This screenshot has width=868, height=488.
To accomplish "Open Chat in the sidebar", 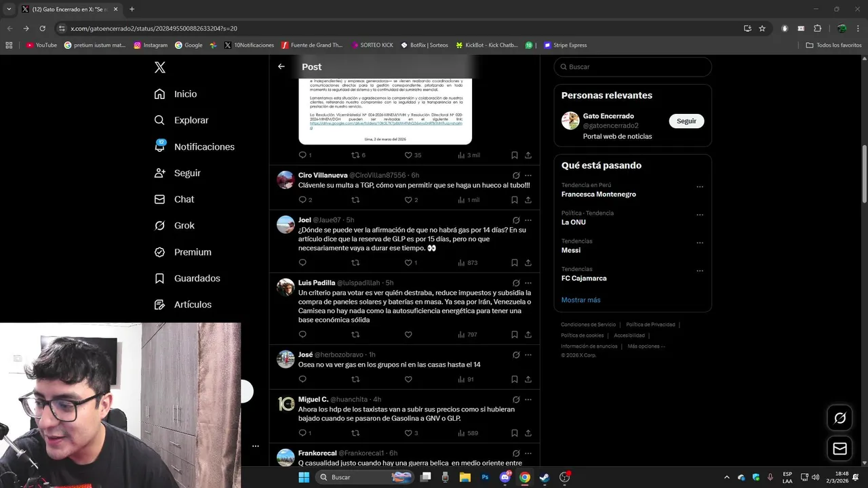I will click(174, 199).
